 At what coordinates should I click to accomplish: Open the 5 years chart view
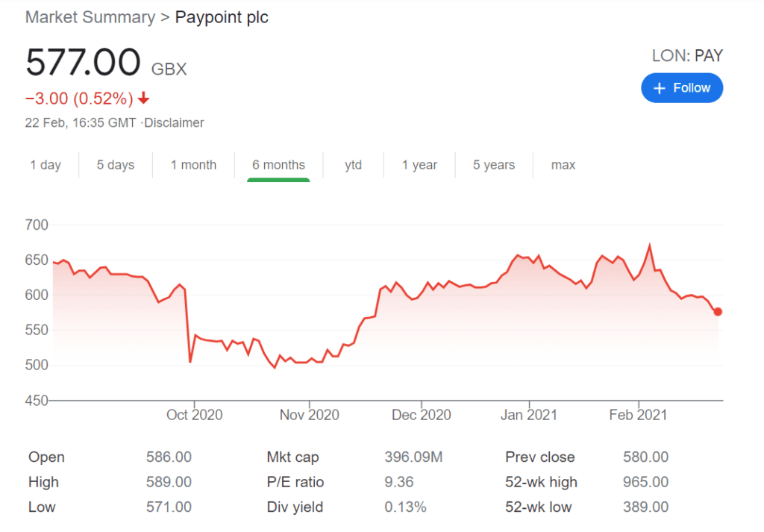[x=493, y=165]
